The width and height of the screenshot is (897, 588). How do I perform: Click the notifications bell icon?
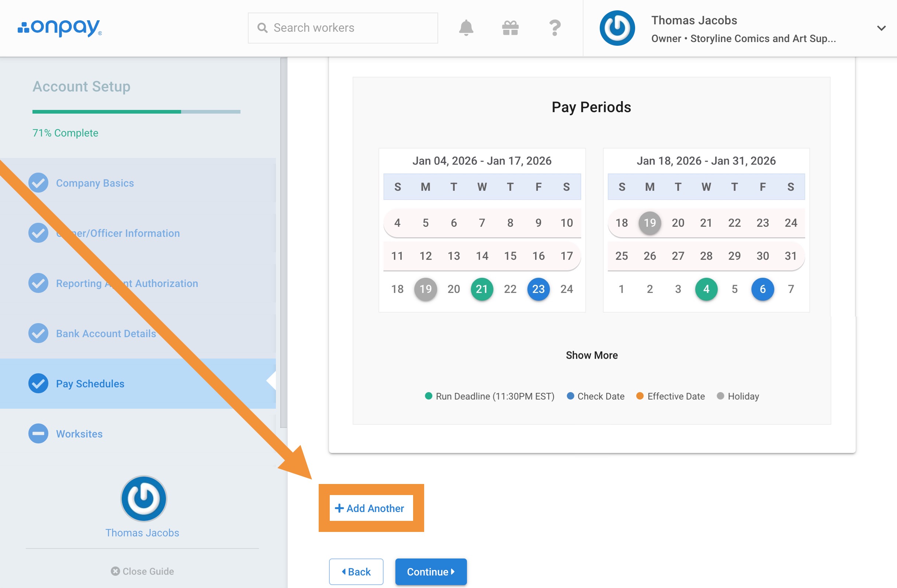coord(466,28)
